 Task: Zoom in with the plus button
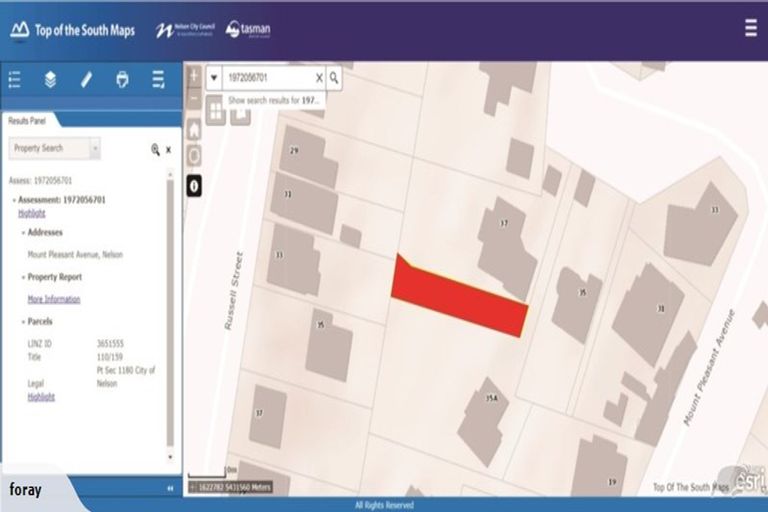194,74
